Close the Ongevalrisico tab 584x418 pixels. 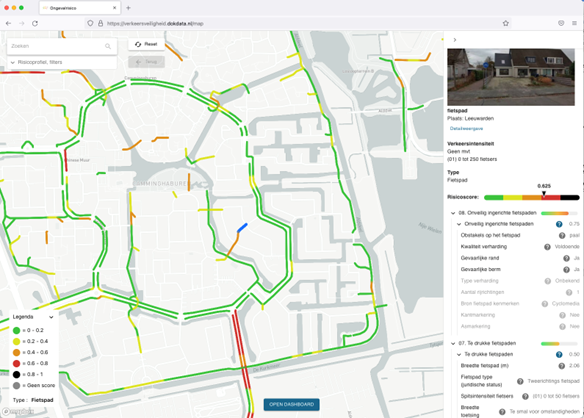click(x=114, y=8)
